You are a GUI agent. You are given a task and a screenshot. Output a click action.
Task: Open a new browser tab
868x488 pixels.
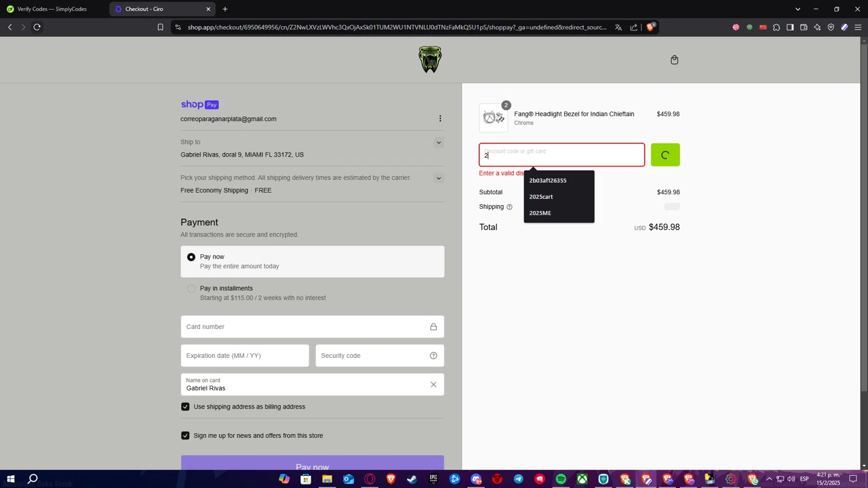tap(225, 9)
